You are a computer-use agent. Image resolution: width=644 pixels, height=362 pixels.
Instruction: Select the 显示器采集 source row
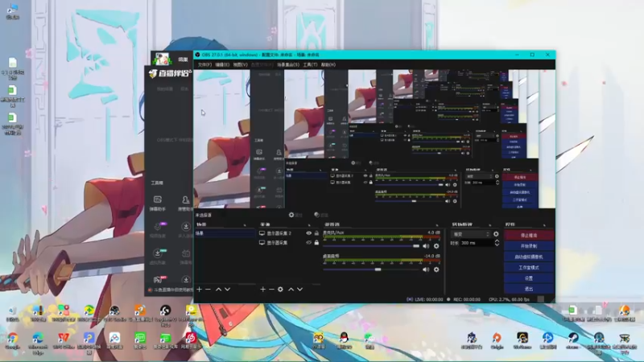(x=289, y=243)
